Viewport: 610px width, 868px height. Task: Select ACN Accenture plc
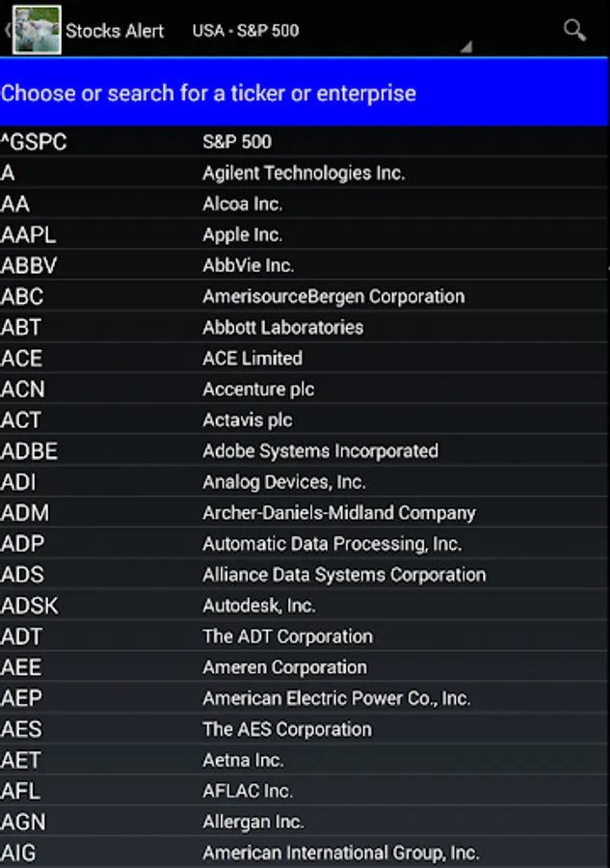click(305, 390)
